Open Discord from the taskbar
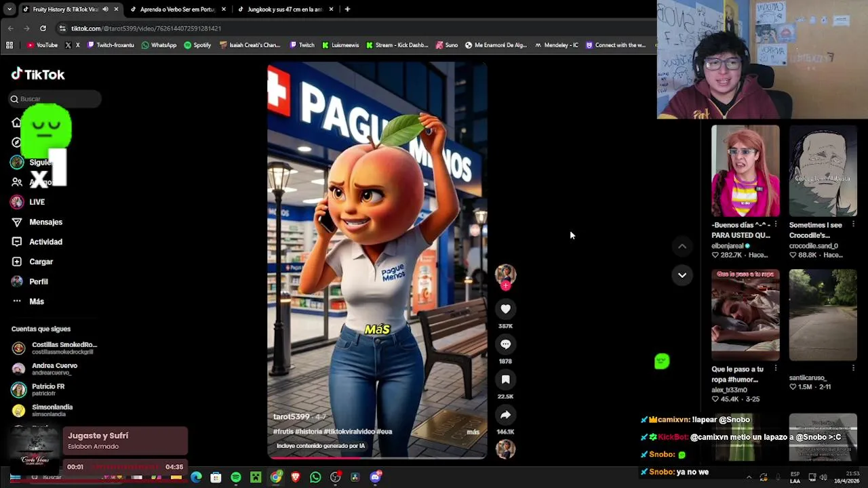868x488 pixels. click(375, 478)
